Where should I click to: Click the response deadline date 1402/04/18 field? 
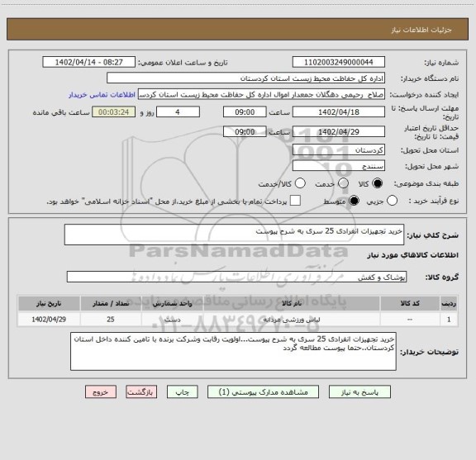(x=339, y=112)
